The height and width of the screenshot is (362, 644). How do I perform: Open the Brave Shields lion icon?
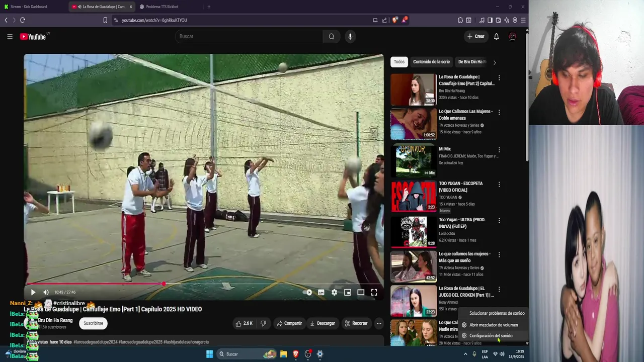click(x=394, y=20)
